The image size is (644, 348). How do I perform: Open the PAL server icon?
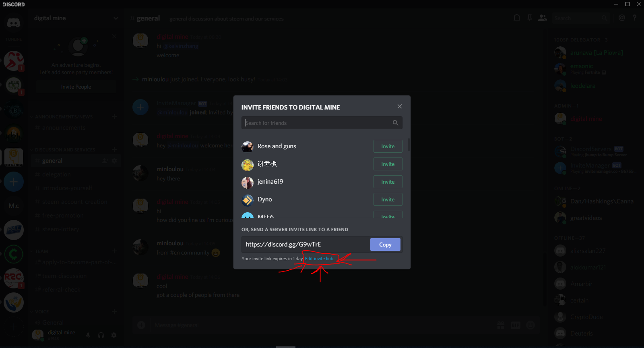[14, 230]
